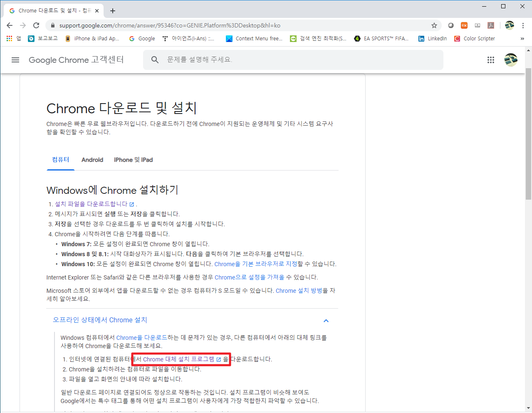This screenshot has height=413, width=532.
Task: Click the search magnifier icon
Action: [x=155, y=60]
